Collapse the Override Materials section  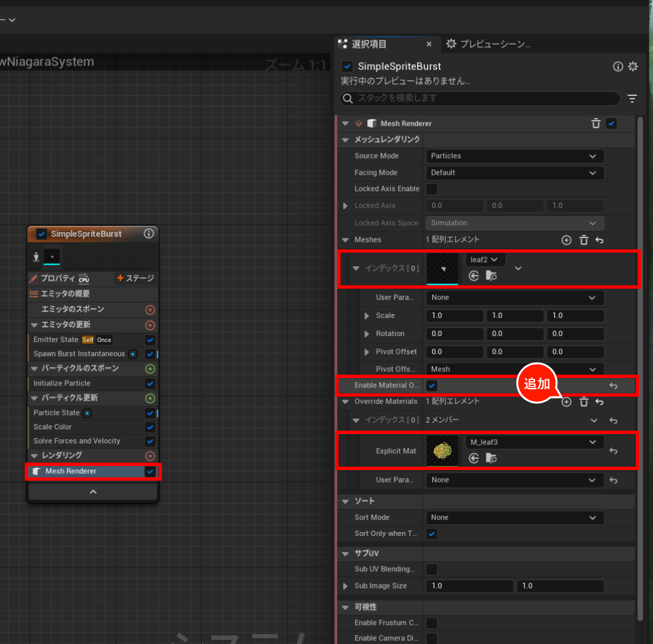pyautogui.click(x=345, y=402)
